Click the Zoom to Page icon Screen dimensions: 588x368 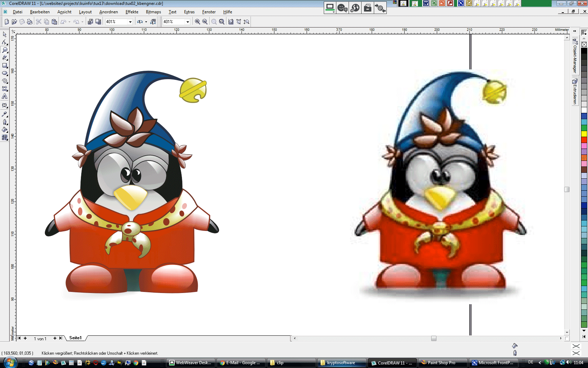[231, 22]
